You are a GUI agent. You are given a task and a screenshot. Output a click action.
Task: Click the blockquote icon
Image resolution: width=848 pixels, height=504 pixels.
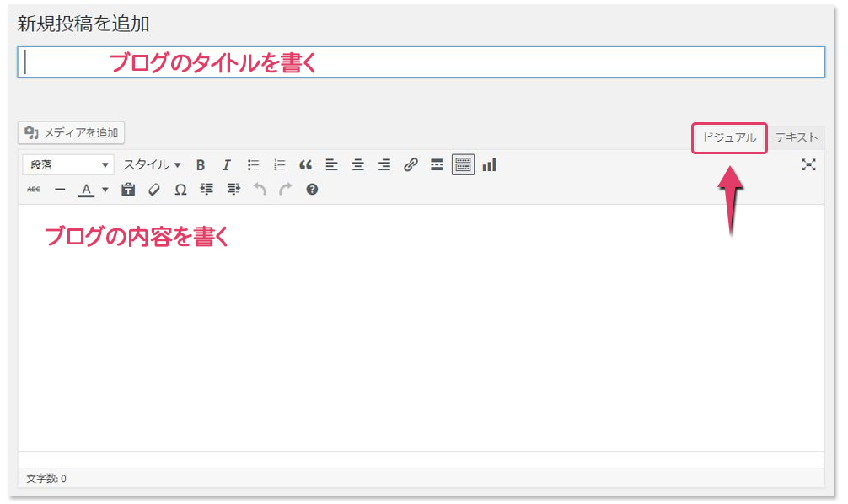pyautogui.click(x=305, y=165)
